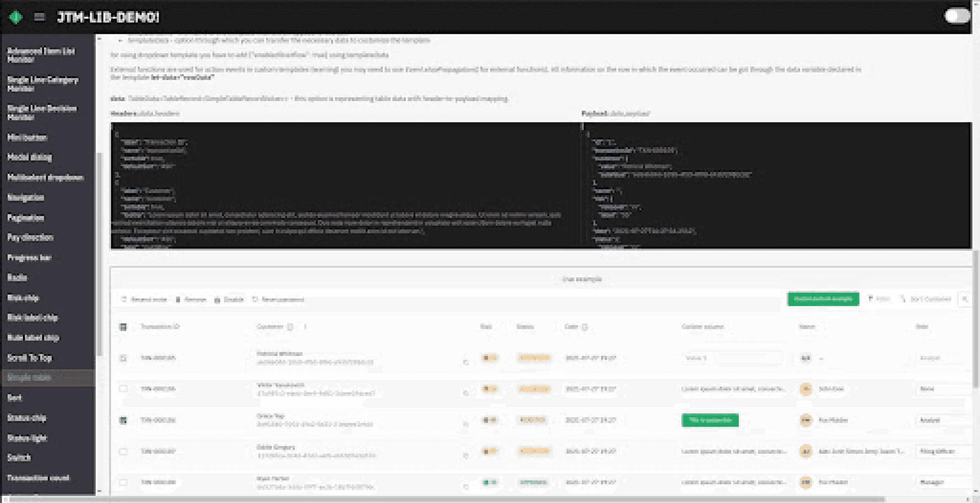
Task: Click the Remove trash icon in the toolbar
Action: coord(178,299)
